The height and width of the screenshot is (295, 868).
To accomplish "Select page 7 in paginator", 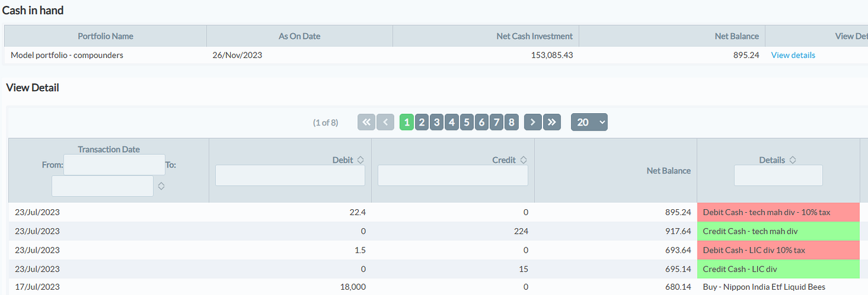I will [496, 122].
